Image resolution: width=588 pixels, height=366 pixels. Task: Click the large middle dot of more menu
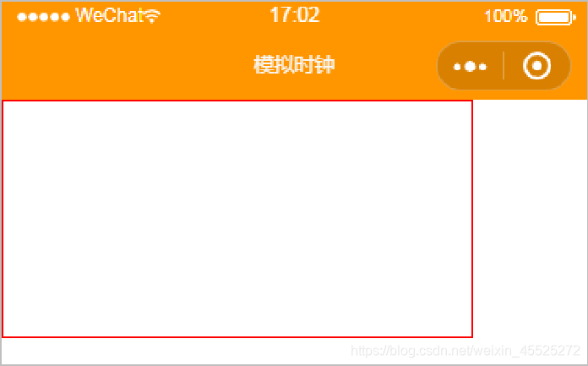click(x=470, y=67)
